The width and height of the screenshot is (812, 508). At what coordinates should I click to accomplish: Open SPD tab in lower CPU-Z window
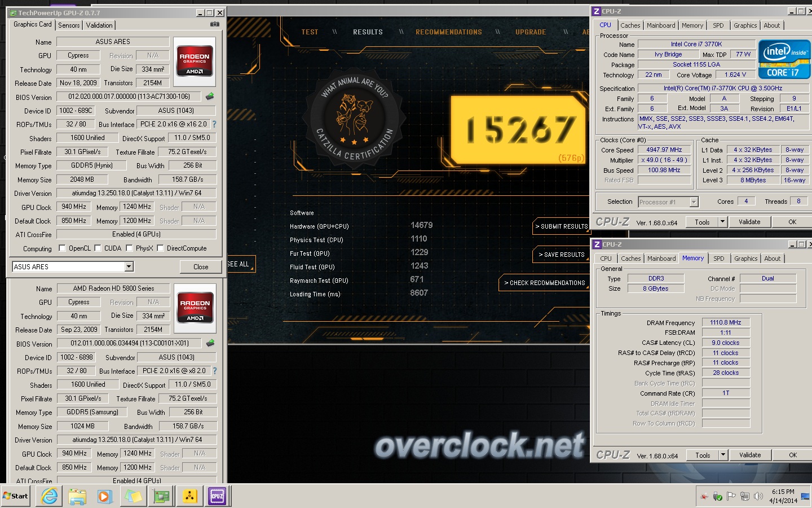[718, 259]
